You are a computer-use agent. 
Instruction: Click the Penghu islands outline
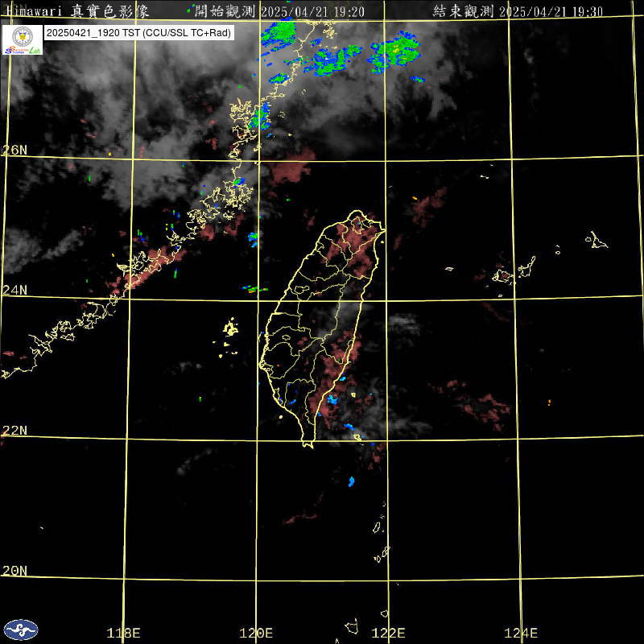tap(231, 329)
